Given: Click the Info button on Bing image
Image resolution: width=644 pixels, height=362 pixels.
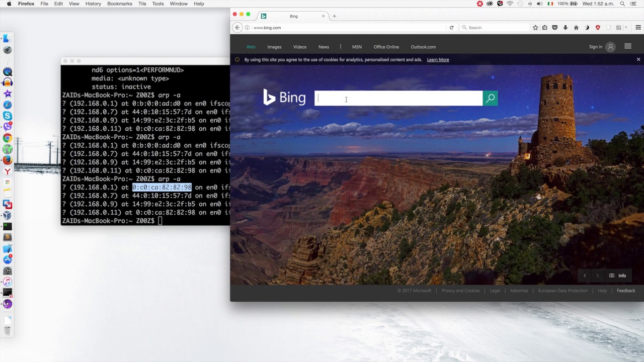Looking at the screenshot, I should point(618,276).
